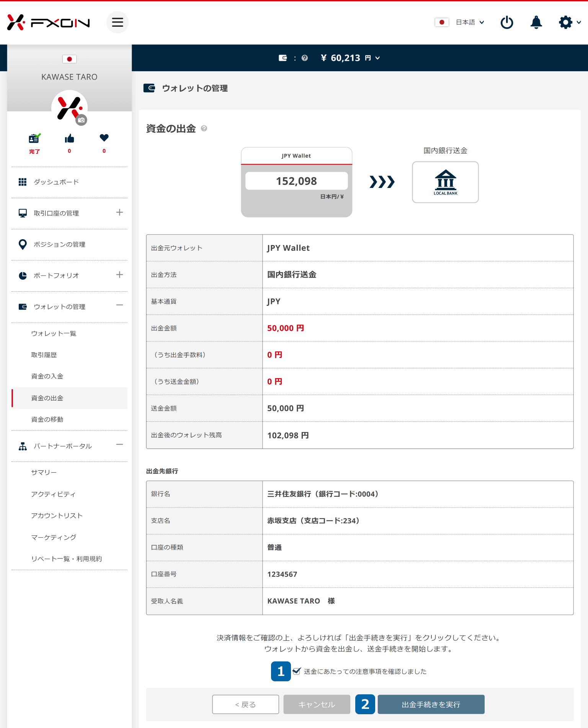Screen dimensions: 588x728
Task: Click the ダッシュボード grid icon
Action: click(x=23, y=182)
